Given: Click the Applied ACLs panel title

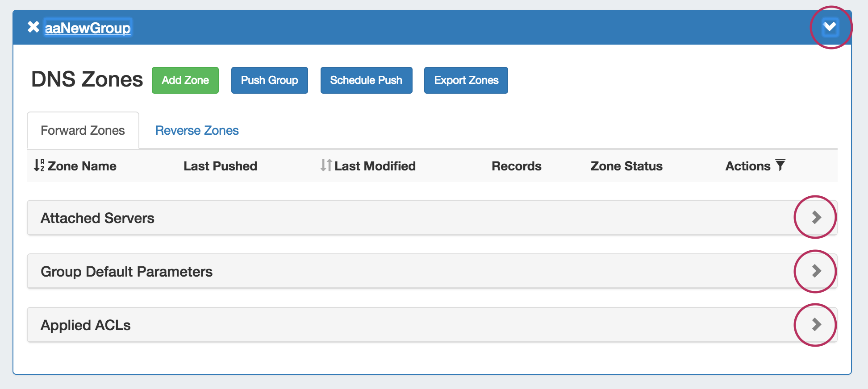Looking at the screenshot, I should click(x=86, y=325).
